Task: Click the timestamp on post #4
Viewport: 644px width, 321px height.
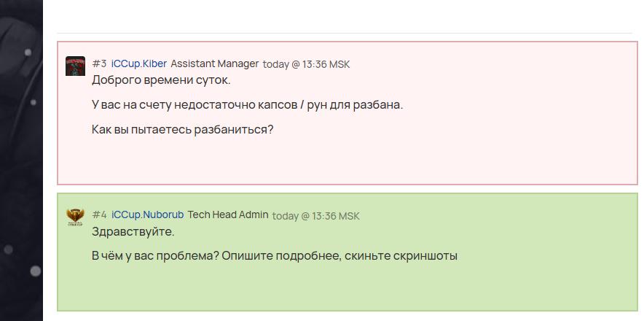Action: click(315, 216)
